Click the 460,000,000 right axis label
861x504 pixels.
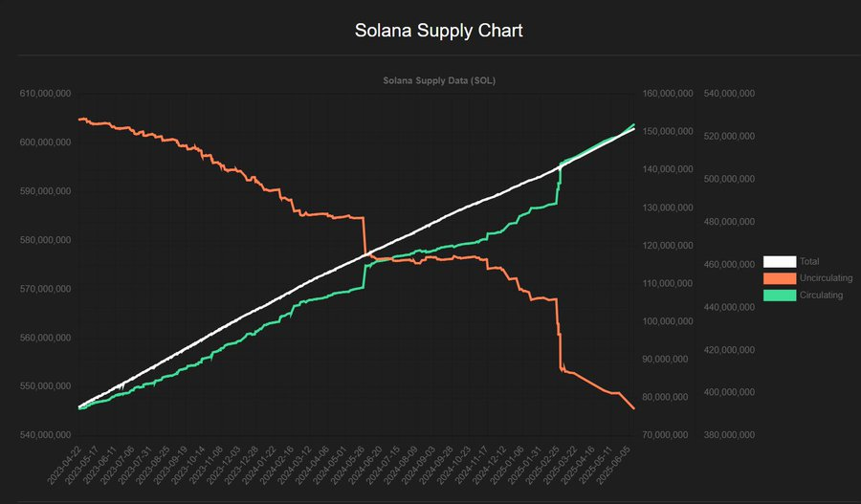729,264
